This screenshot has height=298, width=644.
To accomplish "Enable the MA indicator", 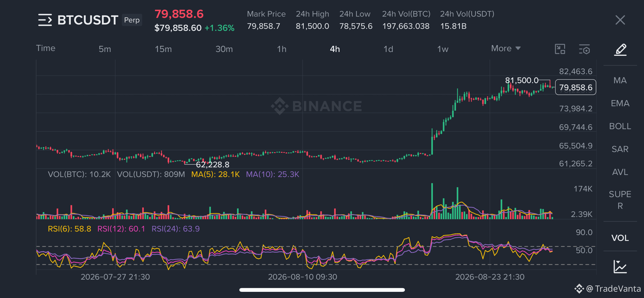I will 620,80.
